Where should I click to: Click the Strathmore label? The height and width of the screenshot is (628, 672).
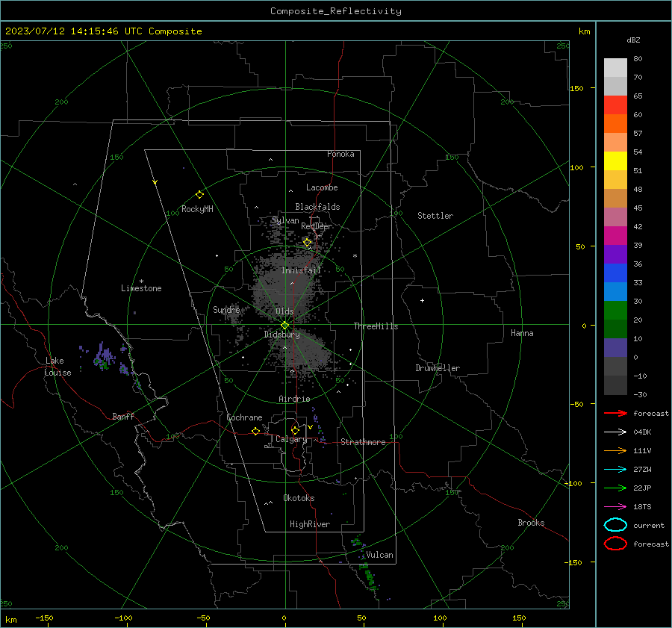(363, 442)
